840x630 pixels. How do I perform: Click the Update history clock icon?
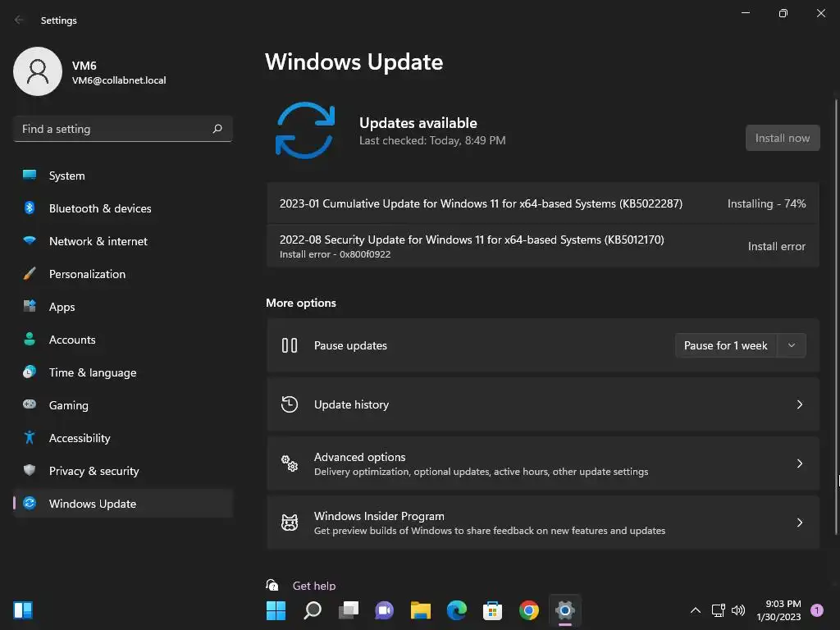(x=290, y=404)
